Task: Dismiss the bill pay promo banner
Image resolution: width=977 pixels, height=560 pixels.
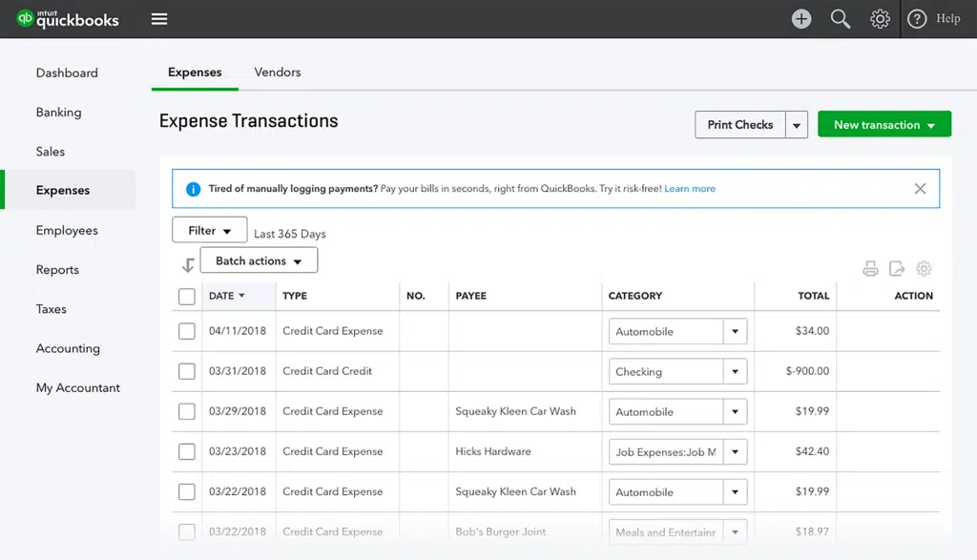Action: tap(920, 189)
